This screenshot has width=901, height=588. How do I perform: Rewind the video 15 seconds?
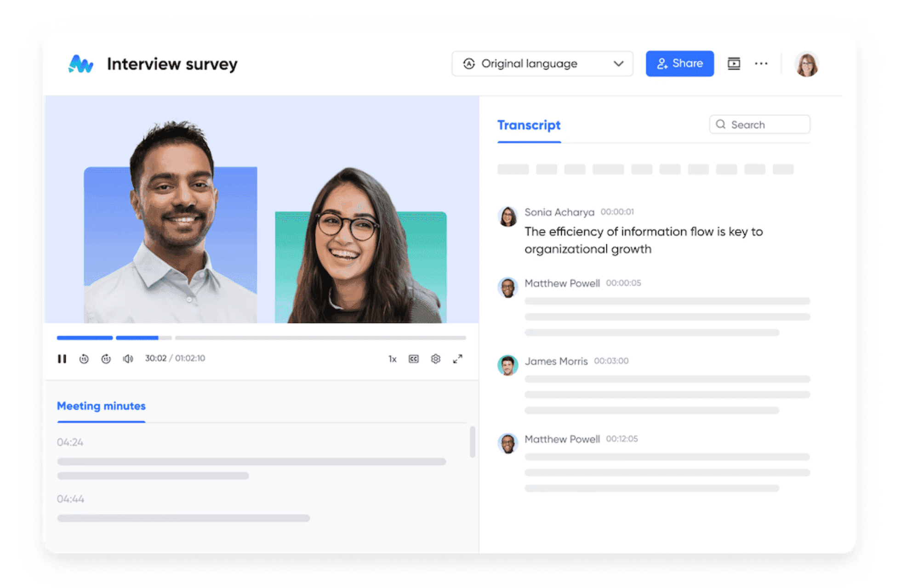pos(85,359)
